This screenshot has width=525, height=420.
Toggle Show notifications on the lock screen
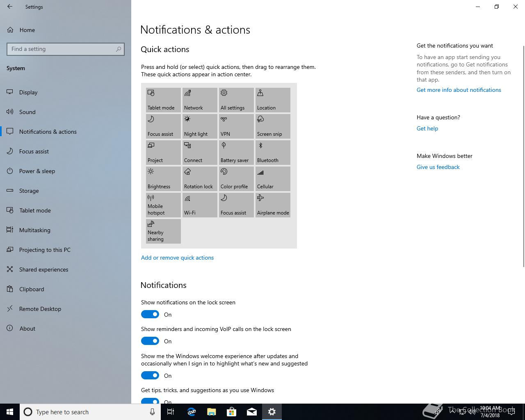click(150, 314)
